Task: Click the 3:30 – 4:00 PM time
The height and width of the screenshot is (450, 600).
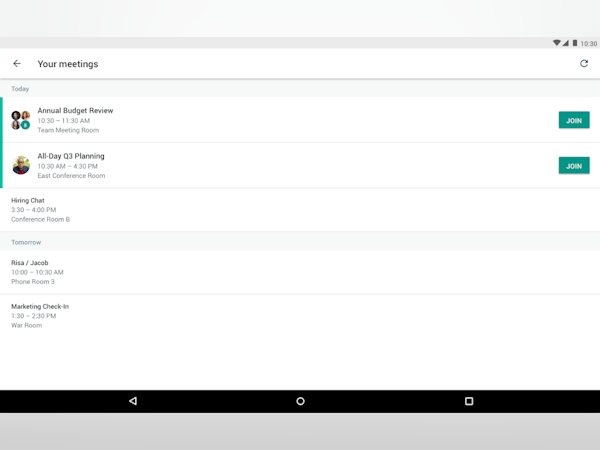Action: [34, 210]
